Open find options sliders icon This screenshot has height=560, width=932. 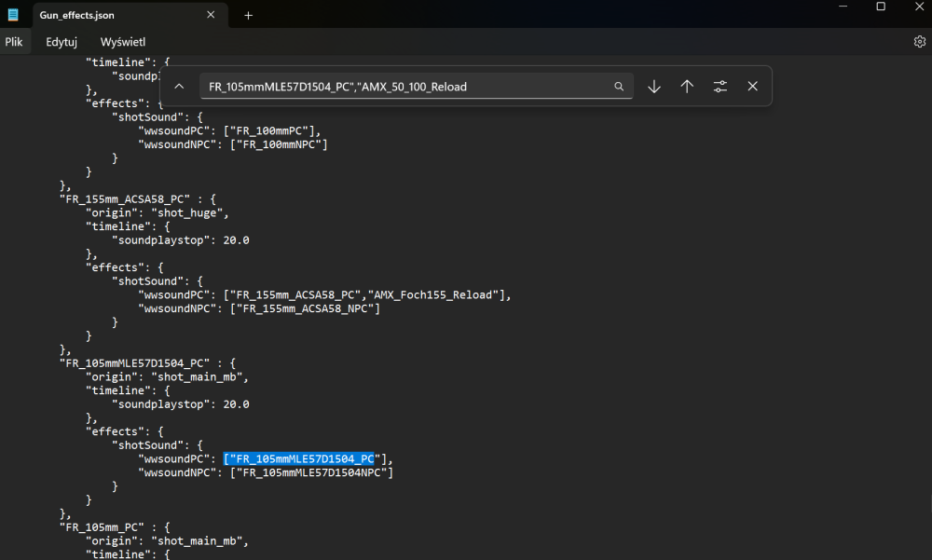click(x=720, y=87)
